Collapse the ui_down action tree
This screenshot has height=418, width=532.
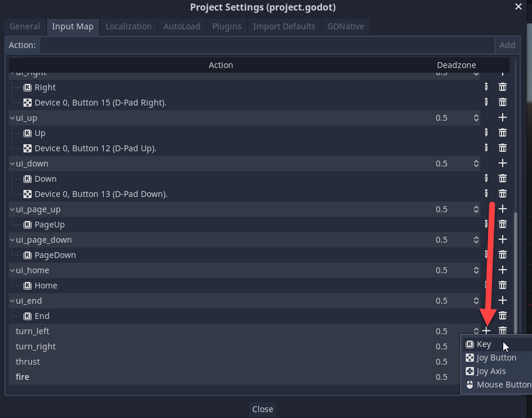click(12, 164)
